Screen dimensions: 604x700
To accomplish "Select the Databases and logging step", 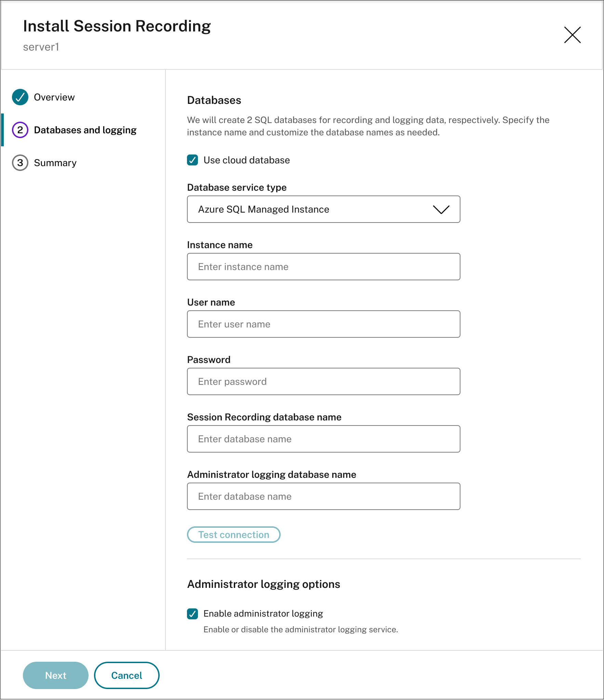I will tap(85, 130).
